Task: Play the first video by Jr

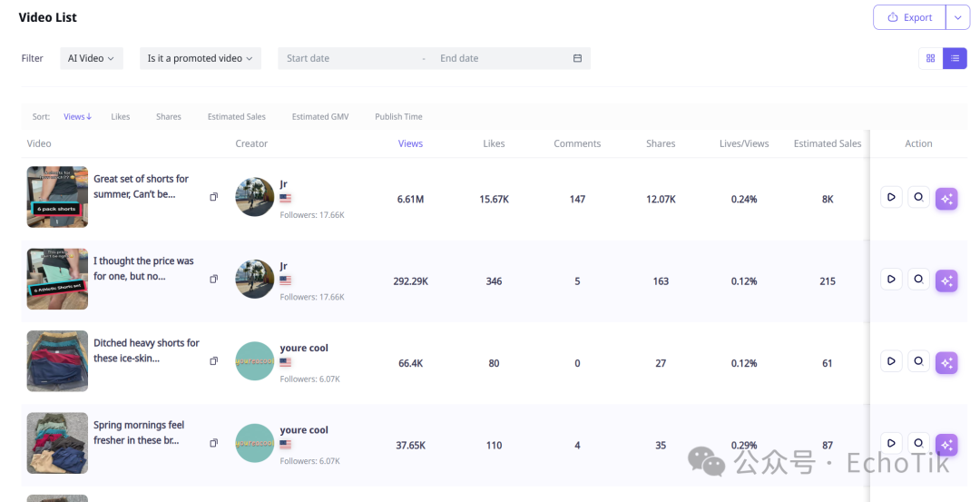Action: click(x=891, y=197)
